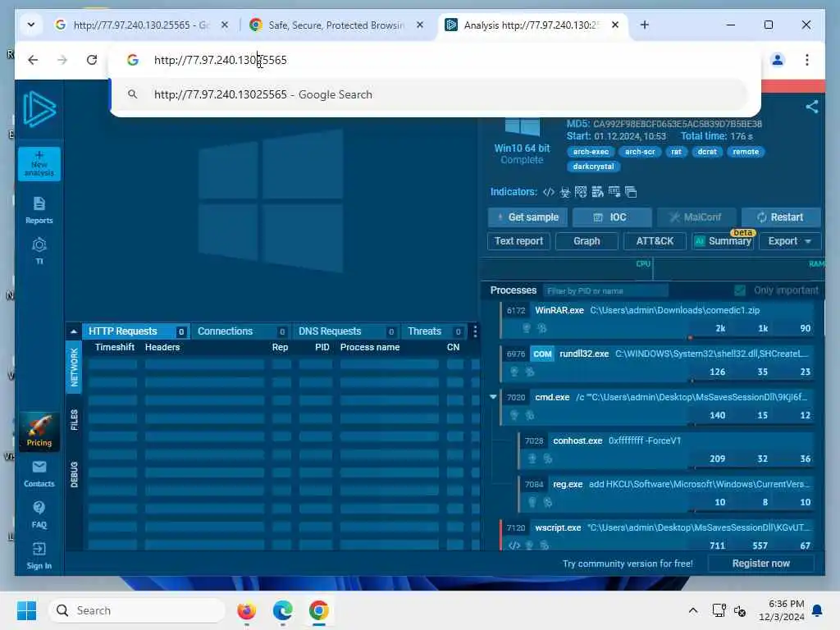Select the Google Search suggestion row
The image size is (840, 630).
(x=428, y=95)
